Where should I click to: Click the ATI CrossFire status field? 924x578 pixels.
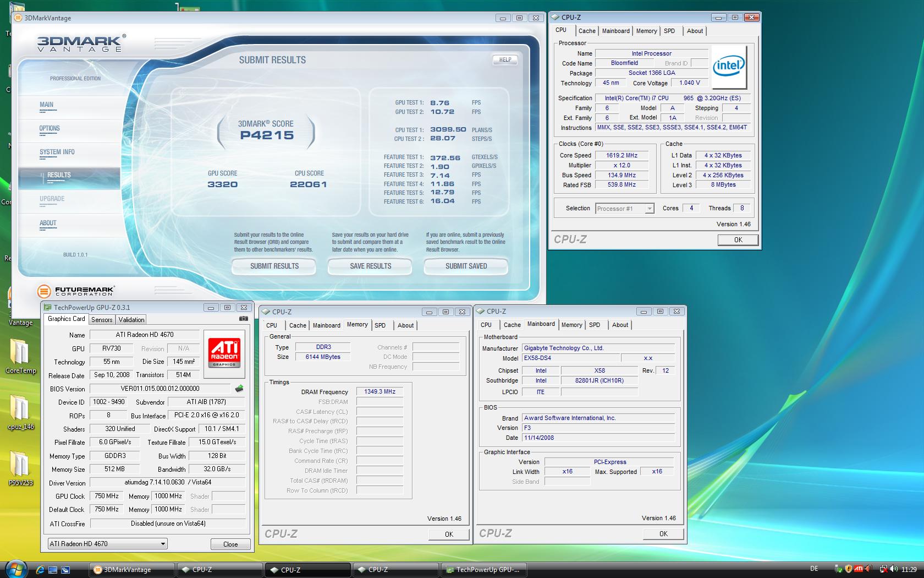[168, 524]
